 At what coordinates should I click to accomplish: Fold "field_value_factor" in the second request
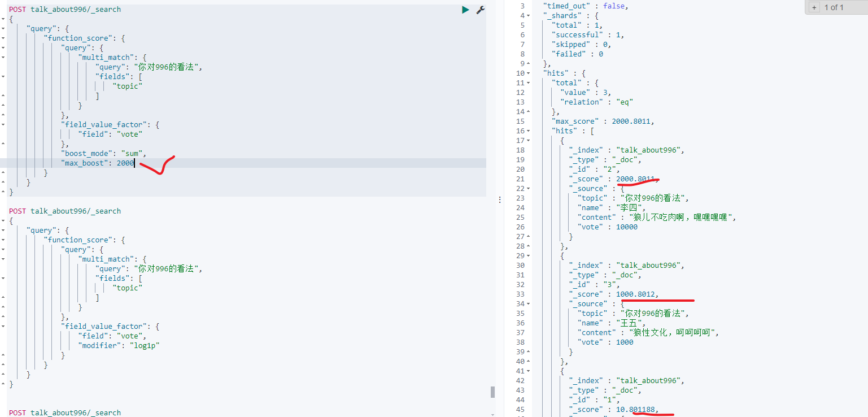pyautogui.click(x=3, y=327)
